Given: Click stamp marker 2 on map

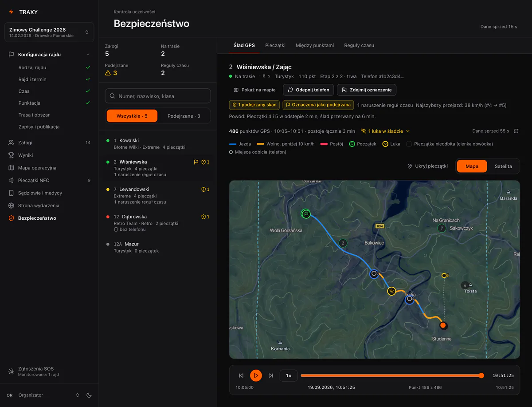Looking at the screenshot, I should click(342, 243).
